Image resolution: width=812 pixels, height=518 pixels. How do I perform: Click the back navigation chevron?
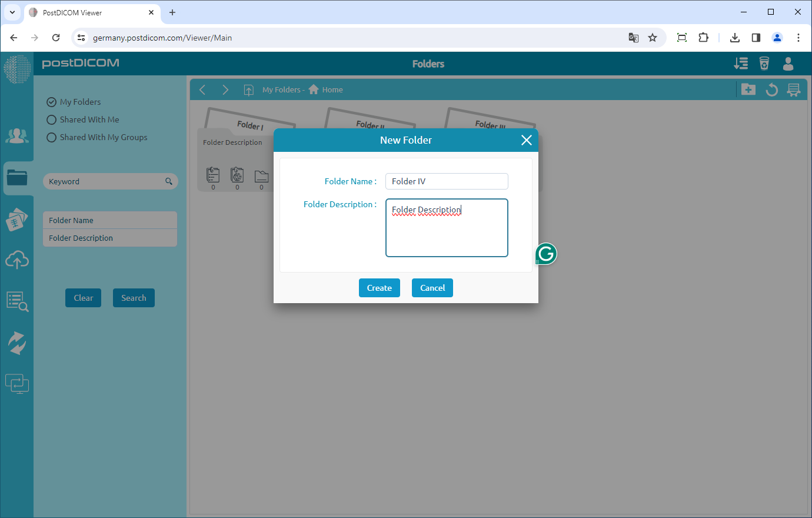[202, 89]
